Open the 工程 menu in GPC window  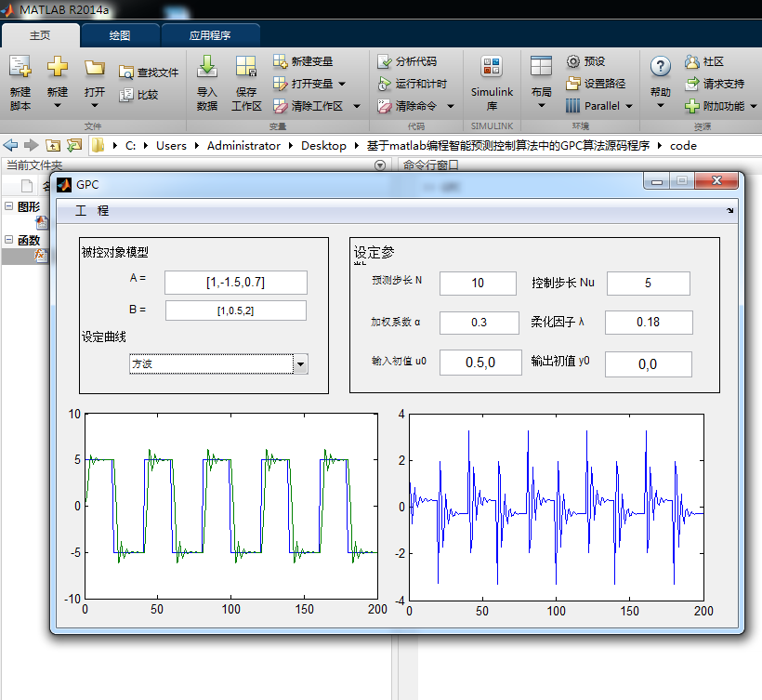92,210
